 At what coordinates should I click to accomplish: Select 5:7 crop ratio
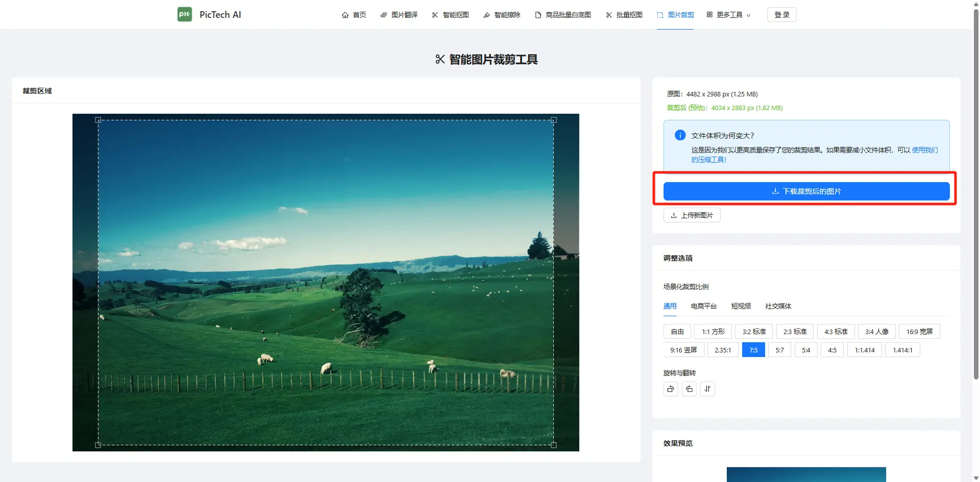pos(779,350)
